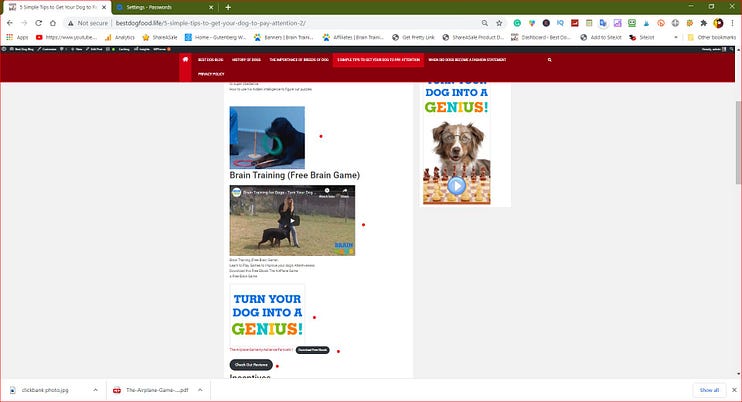Click the page vertical scrollbar thumb
This screenshot has width=742, height=402.
[x=738, y=142]
